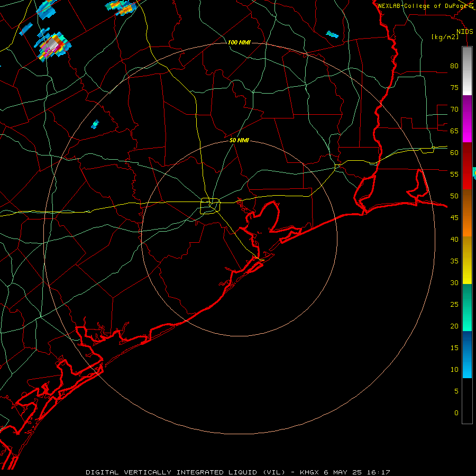Screen dimensions: 476x476
Task: Click the intense storm cell with white core
Action: pos(52,46)
